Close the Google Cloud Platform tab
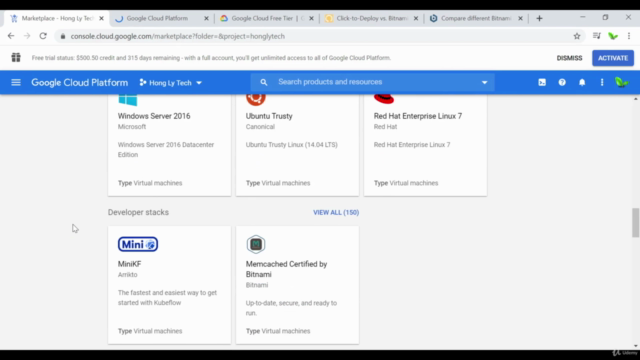 point(206,18)
